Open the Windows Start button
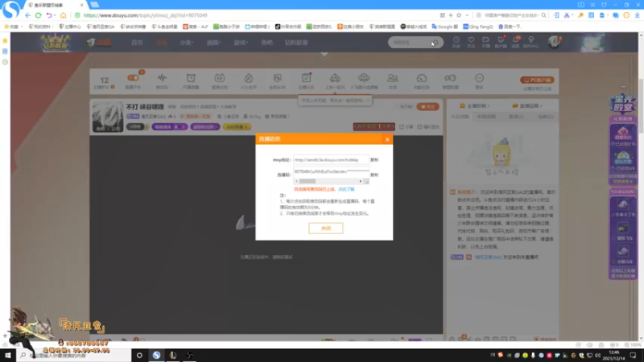This screenshot has height=362, width=644. click(x=8, y=356)
